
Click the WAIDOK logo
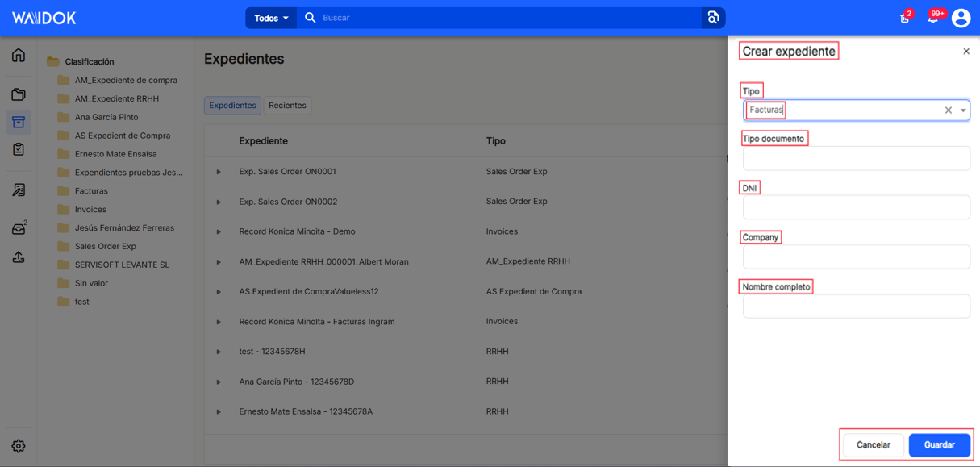click(x=44, y=18)
